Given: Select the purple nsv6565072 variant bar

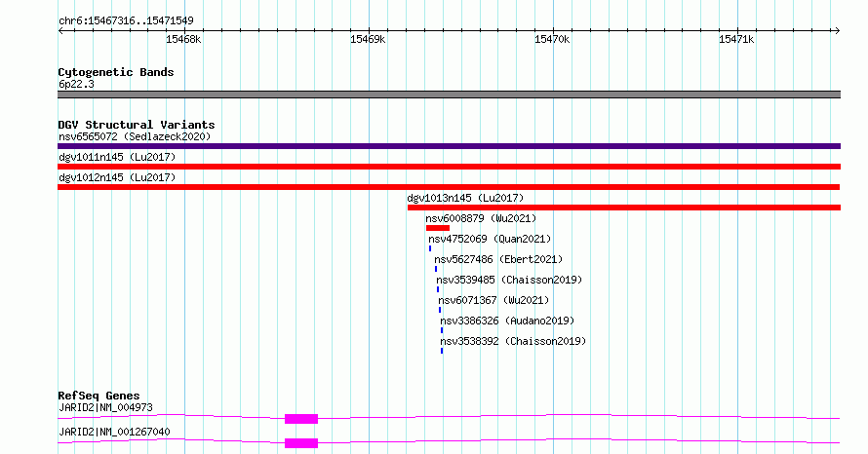Looking at the screenshot, I should tap(449, 146).
